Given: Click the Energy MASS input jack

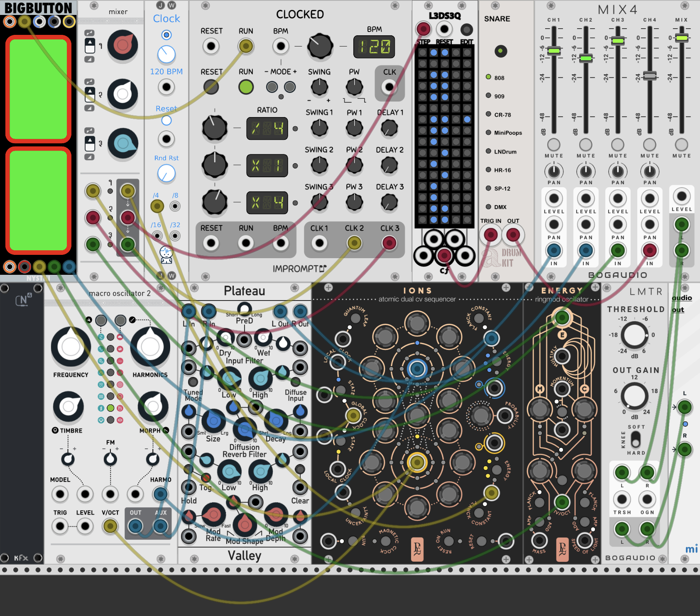Looking at the screenshot, I should 539,540.
